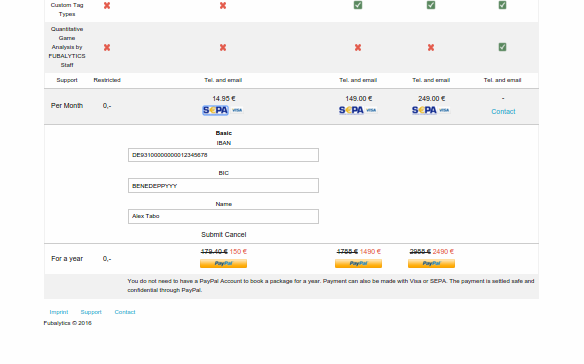This screenshot has height=364, width=584.
Task: Select the Name input field
Action: pyautogui.click(x=223, y=216)
